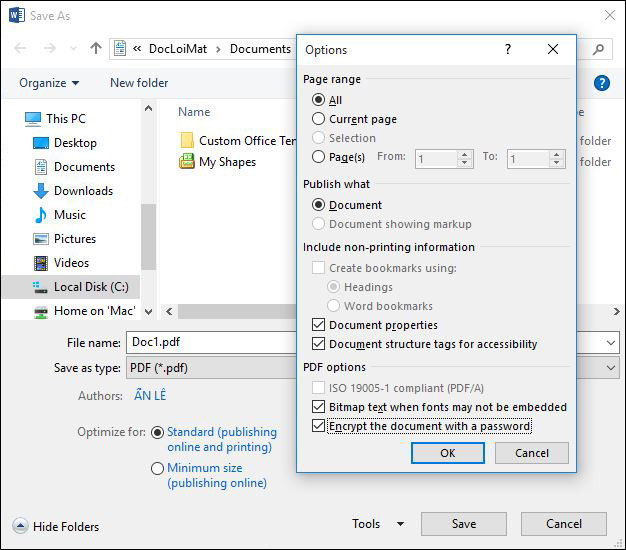
Task: Open the Organize dropdown menu
Action: point(49,83)
